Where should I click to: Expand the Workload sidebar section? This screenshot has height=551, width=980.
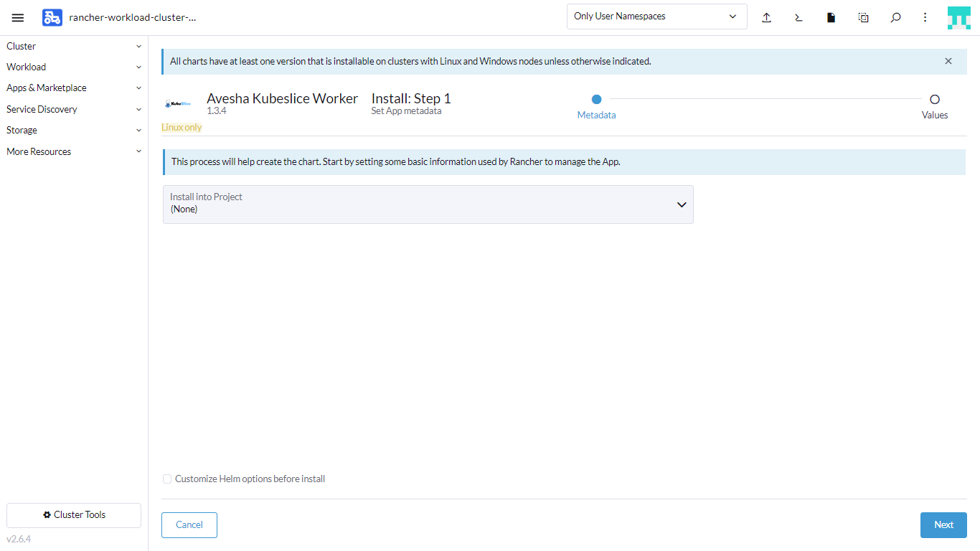74,67
